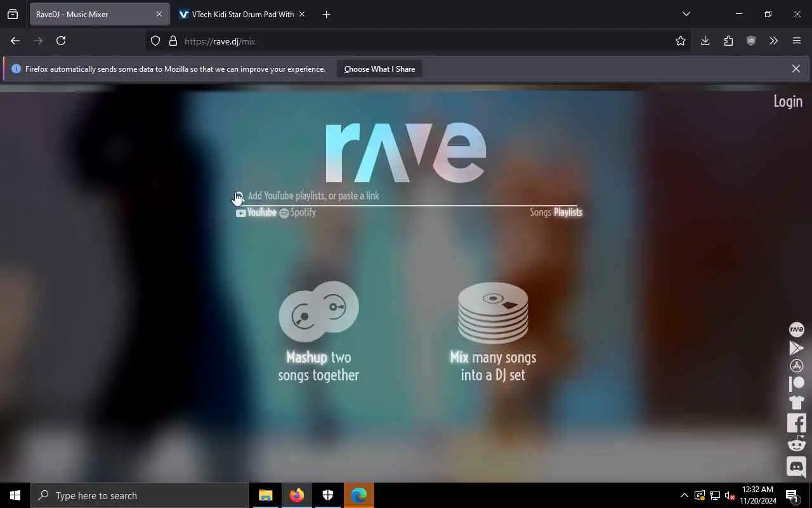This screenshot has width=812, height=508.
Task: Open the Firefox extensions puzzle icon
Action: [x=728, y=41]
